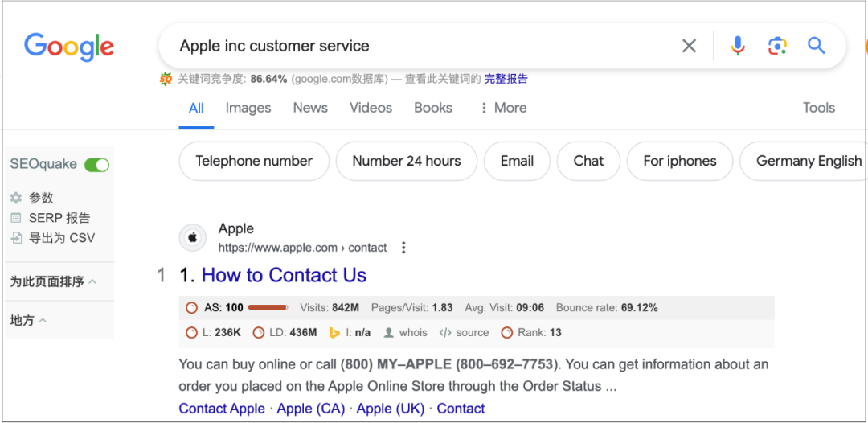Switch to News tab

click(310, 108)
